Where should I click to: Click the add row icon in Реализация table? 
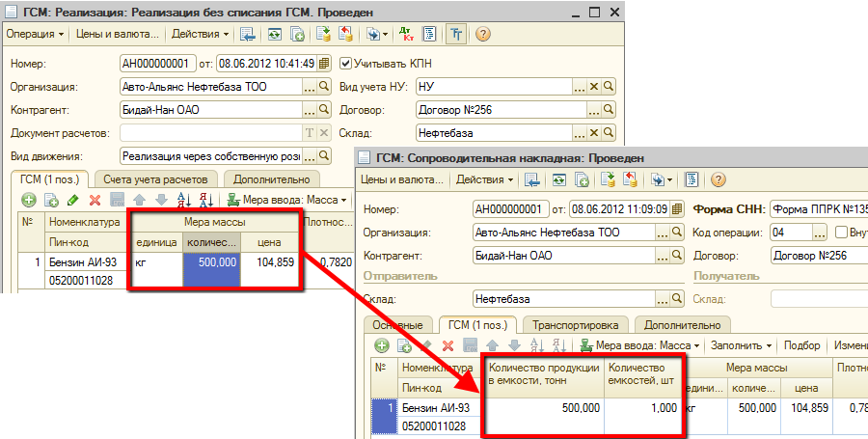(x=28, y=200)
